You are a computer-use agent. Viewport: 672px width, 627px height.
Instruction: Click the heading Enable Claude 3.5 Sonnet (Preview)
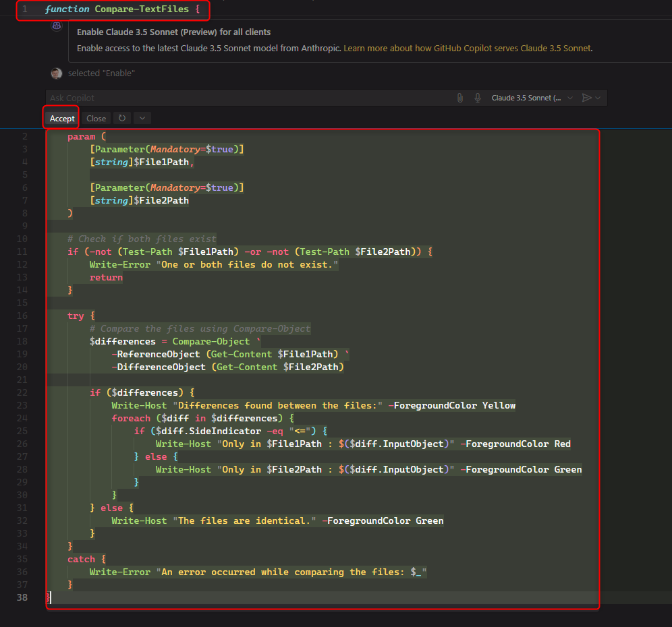(173, 32)
